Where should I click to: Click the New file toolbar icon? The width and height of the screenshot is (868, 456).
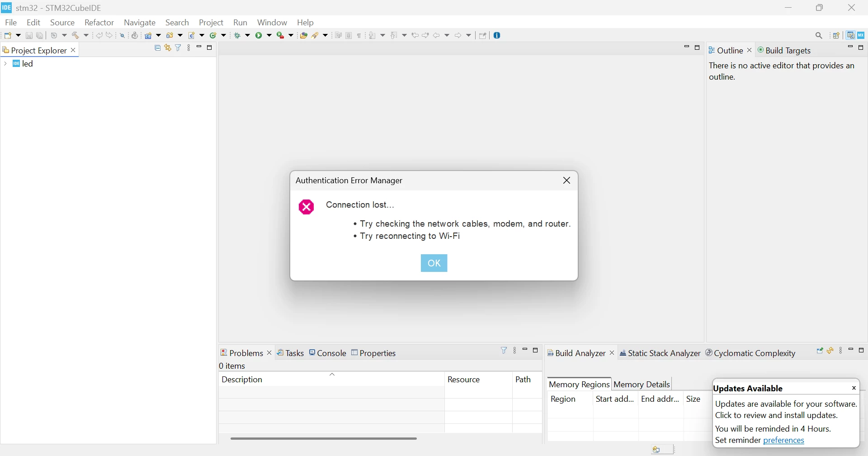8,35
